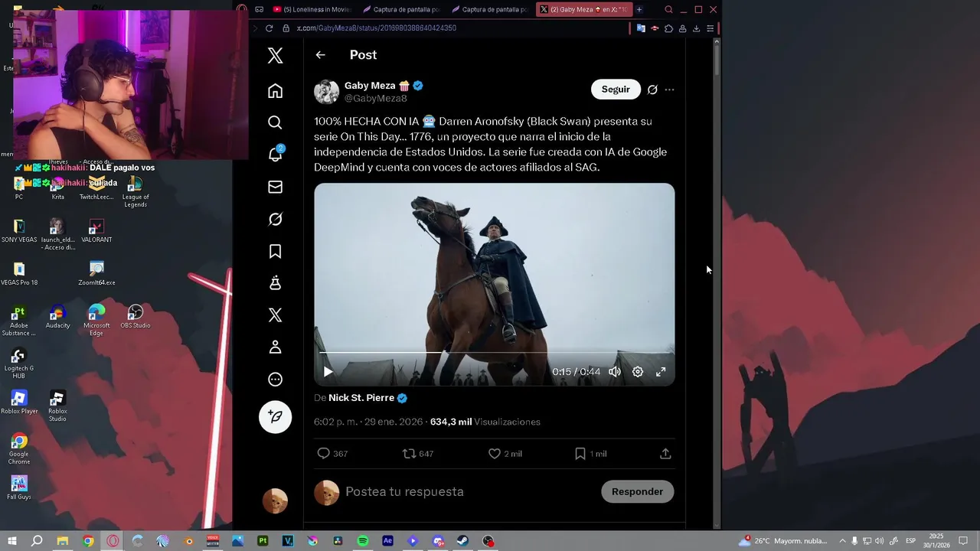Image resolution: width=980 pixels, height=551 pixels.
Task: Click the Responder button
Action: point(637,492)
